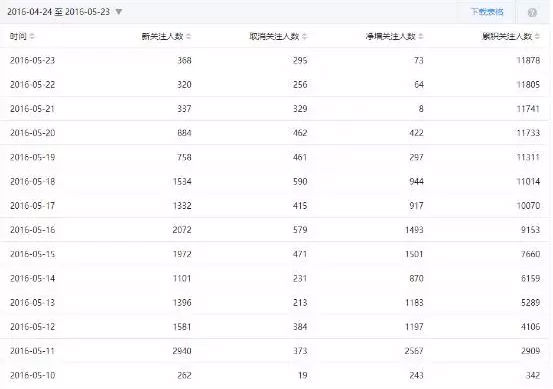The image size is (553, 389).
Task: Click unfollow value 295
Action: (x=300, y=60)
